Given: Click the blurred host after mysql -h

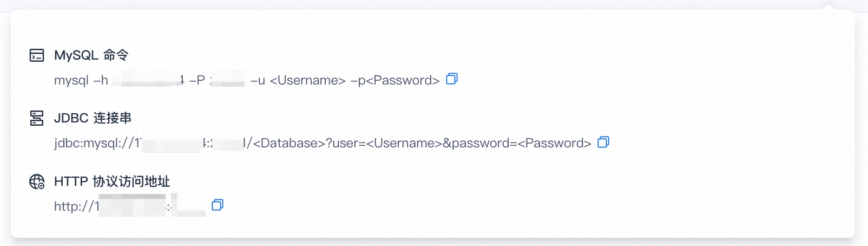Looking at the screenshot, I should click(x=149, y=81).
